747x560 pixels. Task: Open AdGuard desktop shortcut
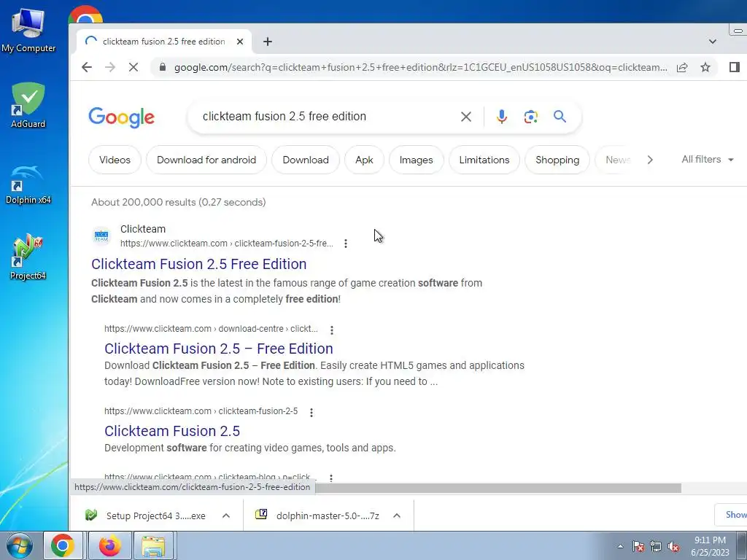tap(28, 105)
